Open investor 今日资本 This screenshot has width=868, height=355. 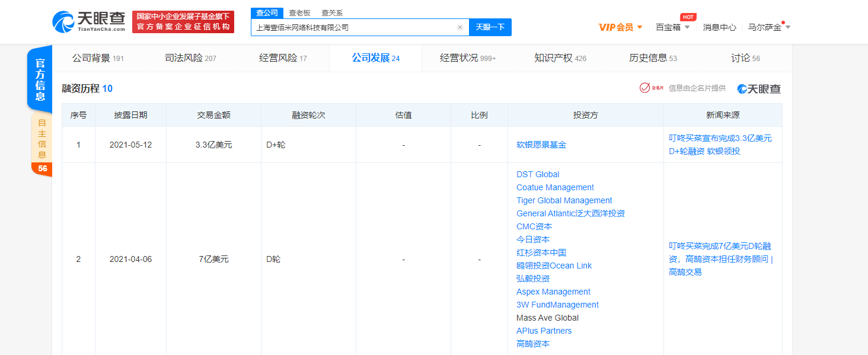point(533,239)
